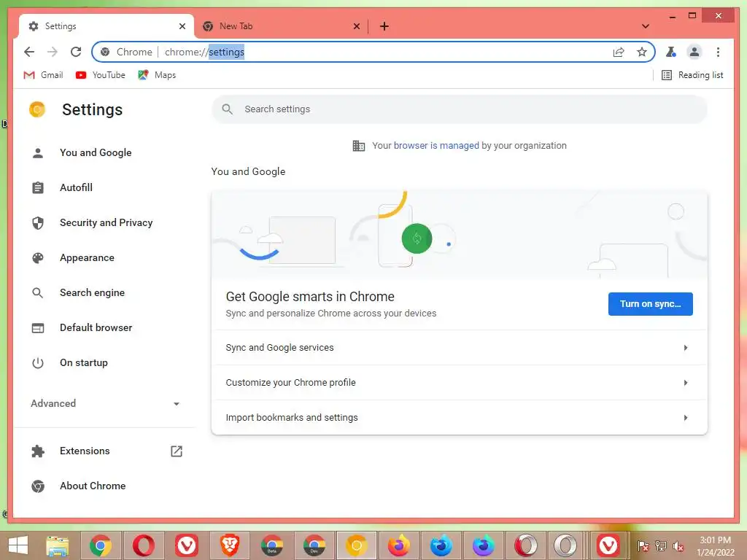Click the muted volume tray icon
The width and height of the screenshot is (747, 560).
(x=678, y=546)
